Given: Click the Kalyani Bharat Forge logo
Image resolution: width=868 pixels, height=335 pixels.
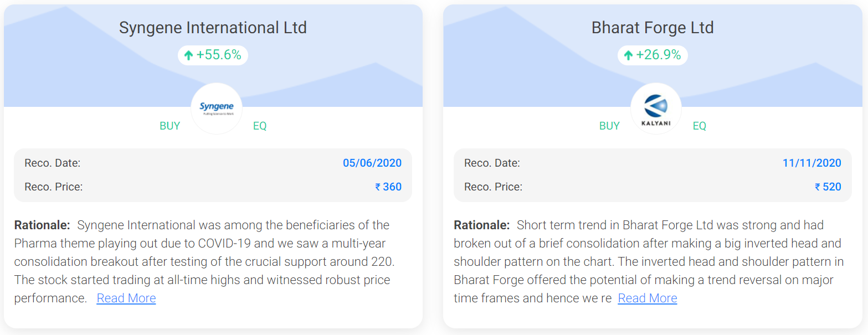Looking at the screenshot, I should [x=656, y=108].
